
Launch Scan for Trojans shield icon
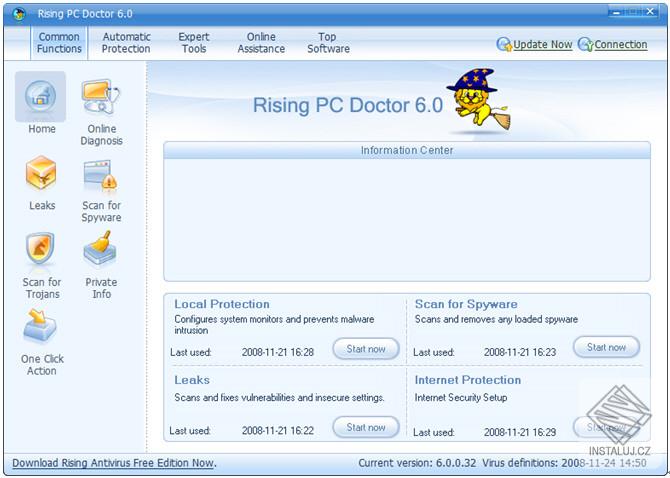(41, 249)
